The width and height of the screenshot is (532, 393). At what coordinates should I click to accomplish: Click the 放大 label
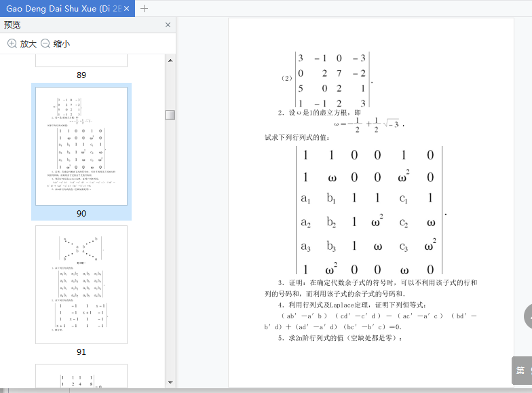coord(28,43)
